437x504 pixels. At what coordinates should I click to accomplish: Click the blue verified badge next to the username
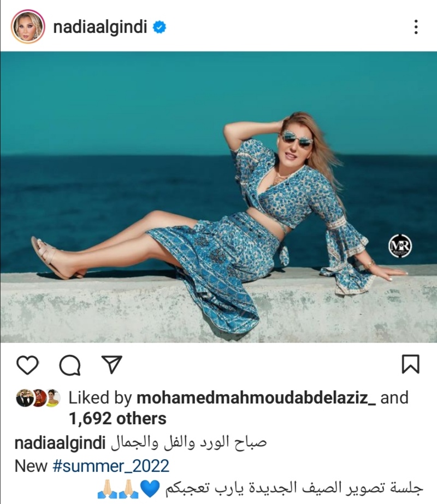coord(160,27)
